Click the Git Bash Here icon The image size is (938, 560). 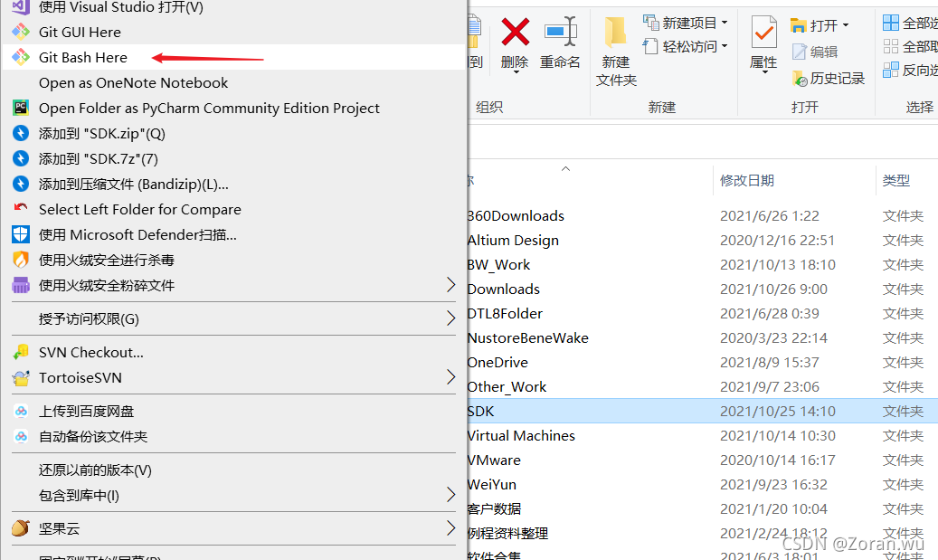pyautogui.click(x=21, y=57)
